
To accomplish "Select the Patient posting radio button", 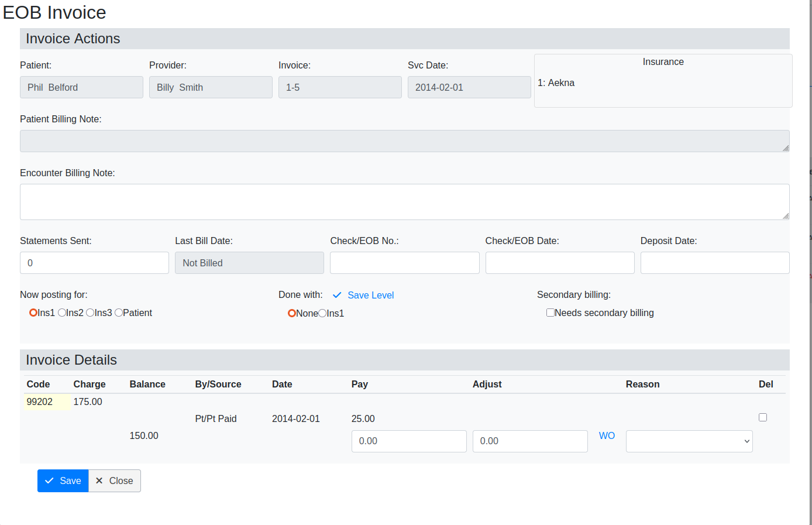I will [x=119, y=313].
